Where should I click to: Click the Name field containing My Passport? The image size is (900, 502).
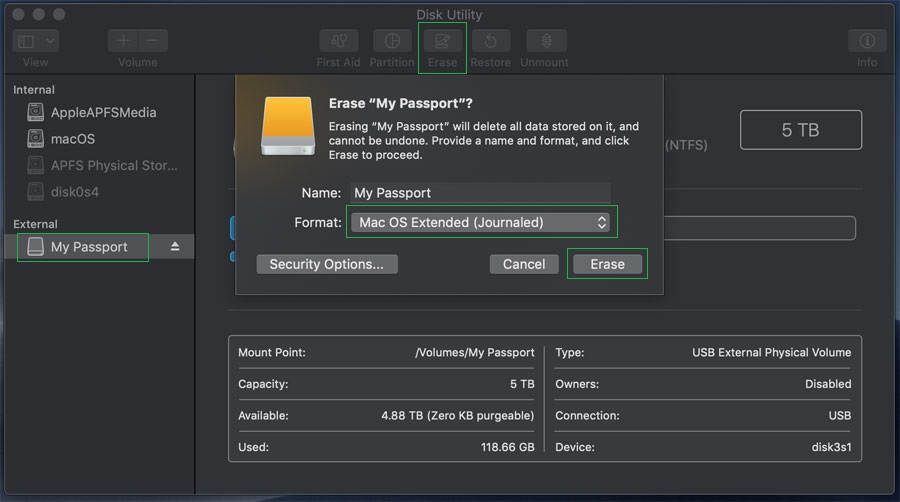[478, 193]
